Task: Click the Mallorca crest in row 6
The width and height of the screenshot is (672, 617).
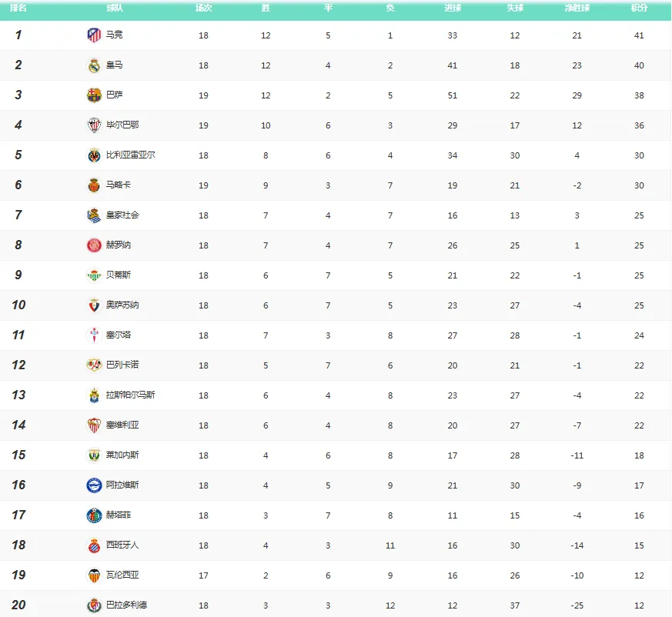Action: click(94, 185)
